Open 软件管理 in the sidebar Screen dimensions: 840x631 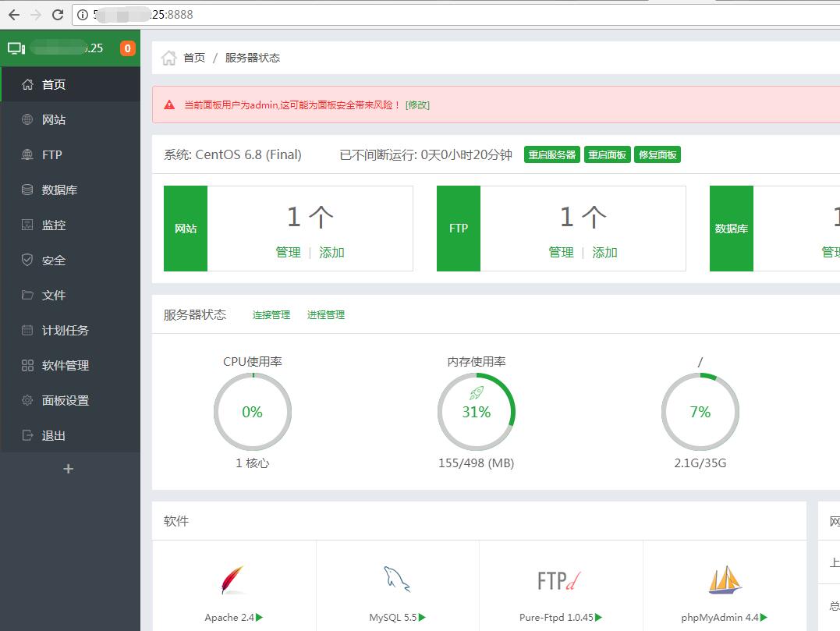tap(70, 365)
